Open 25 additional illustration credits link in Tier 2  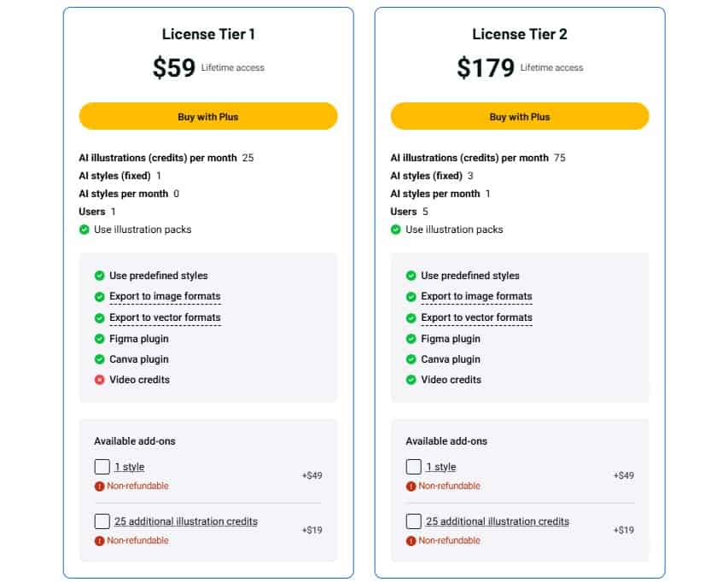pyautogui.click(x=497, y=521)
